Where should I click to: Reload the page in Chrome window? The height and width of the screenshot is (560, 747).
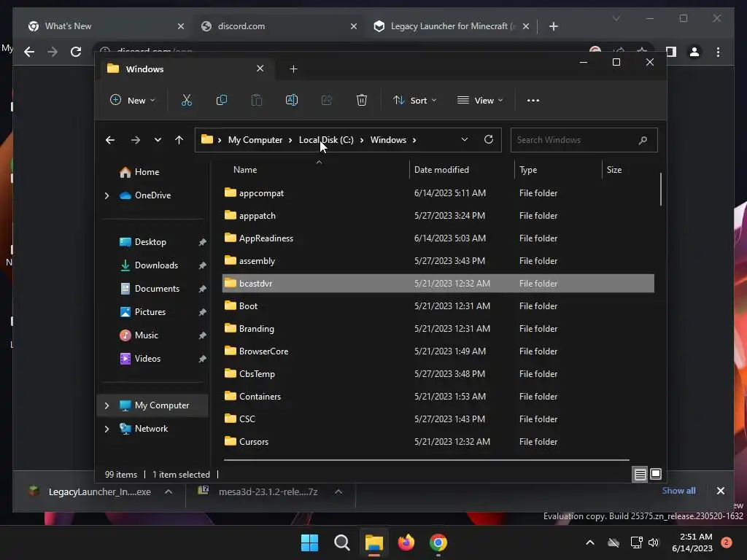point(76,52)
